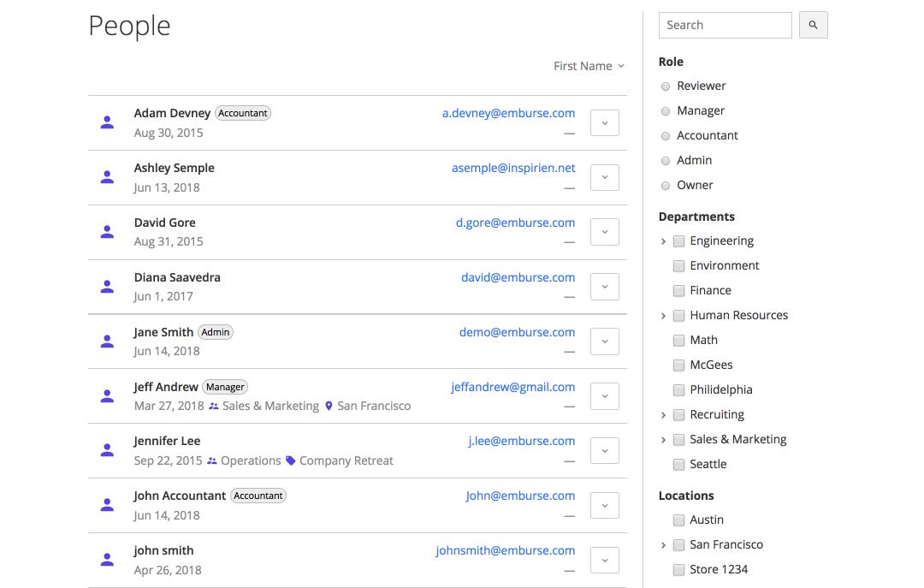Expand the San Francisco location tree

664,545
